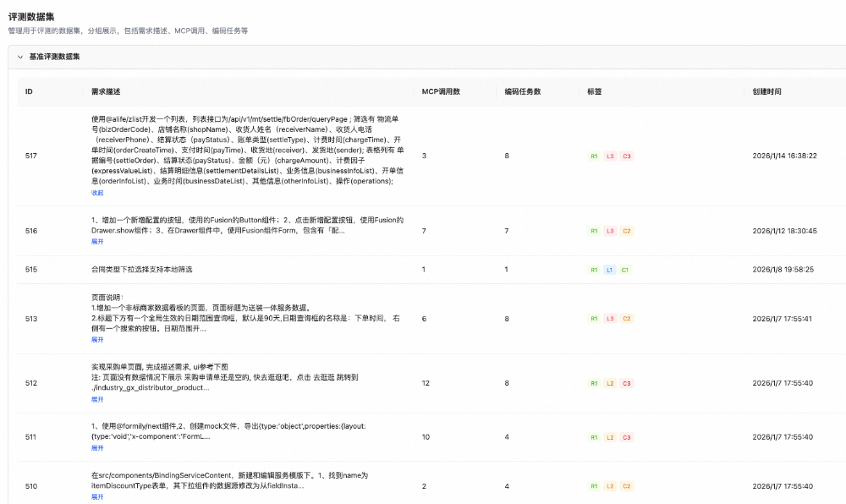Click timestamp 2026/1/14 16:38:22
The height and width of the screenshot is (504, 846).
(784, 156)
